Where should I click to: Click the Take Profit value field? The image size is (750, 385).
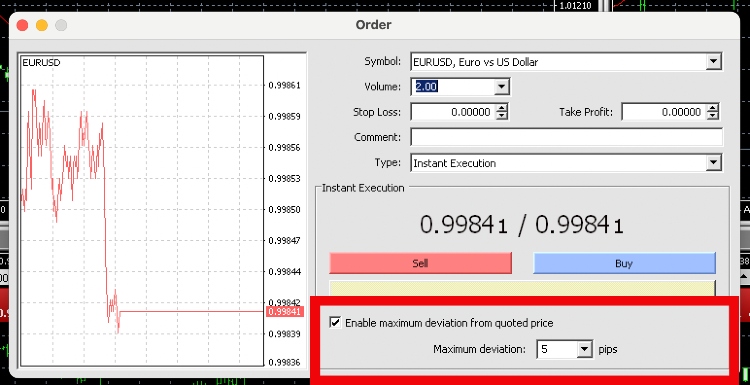pyautogui.click(x=664, y=112)
